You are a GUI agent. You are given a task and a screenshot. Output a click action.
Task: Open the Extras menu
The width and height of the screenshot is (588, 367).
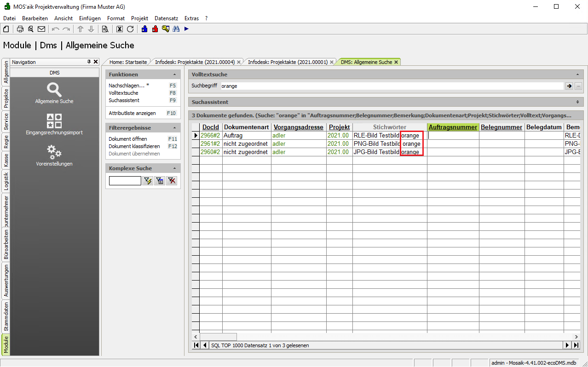point(191,18)
